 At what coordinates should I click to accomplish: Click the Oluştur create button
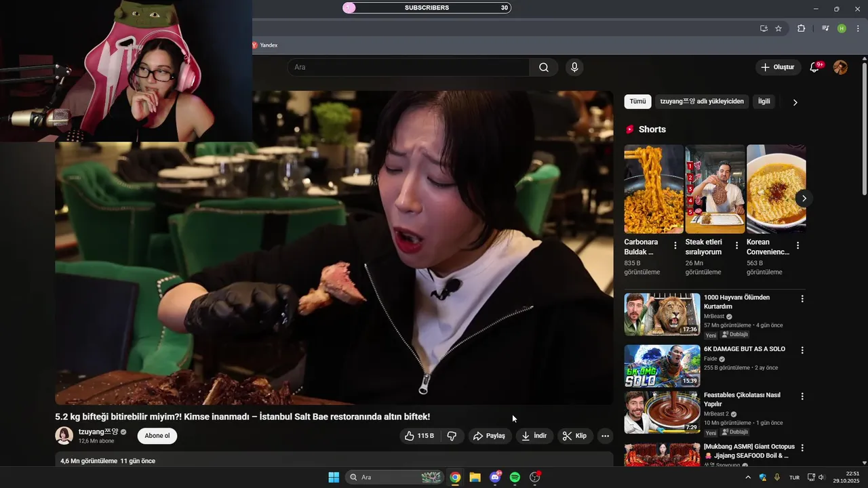tap(778, 67)
